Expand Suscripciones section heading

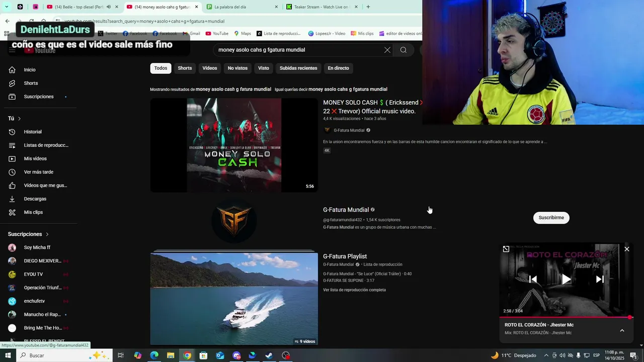pyautogui.click(x=28, y=234)
